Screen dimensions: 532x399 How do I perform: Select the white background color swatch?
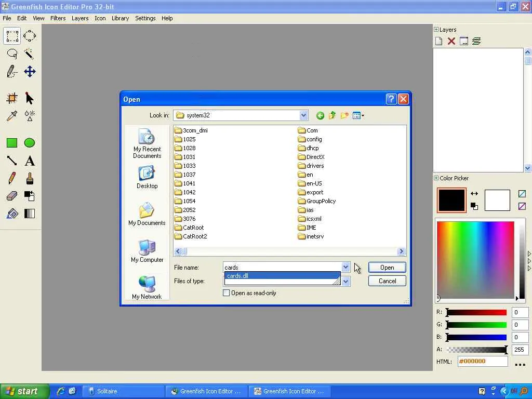(497, 200)
